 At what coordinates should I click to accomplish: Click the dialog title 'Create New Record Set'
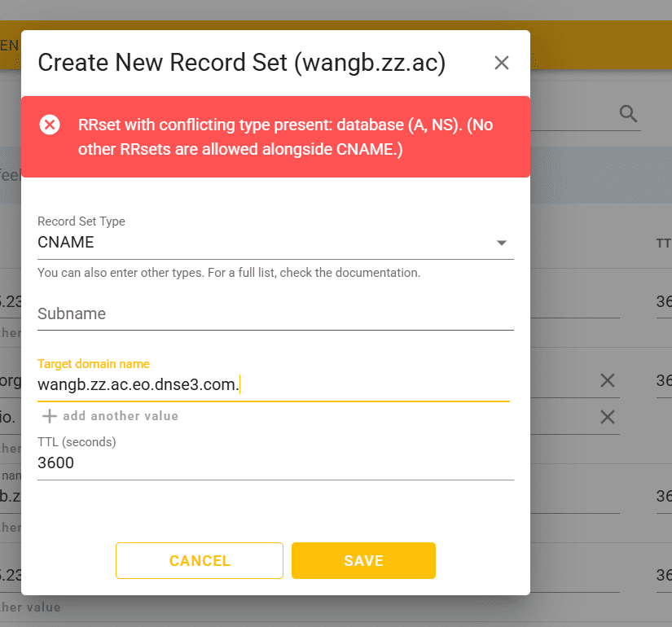pyautogui.click(x=241, y=64)
